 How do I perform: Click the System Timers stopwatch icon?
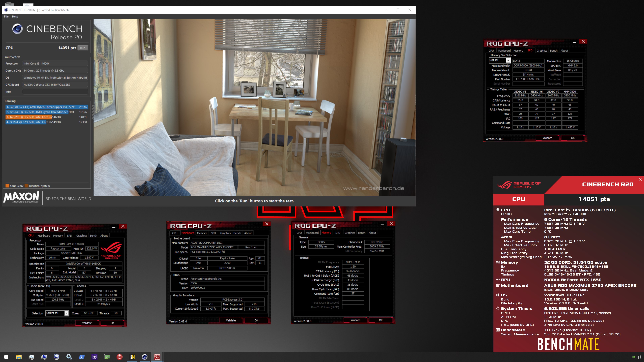click(498, 309)
